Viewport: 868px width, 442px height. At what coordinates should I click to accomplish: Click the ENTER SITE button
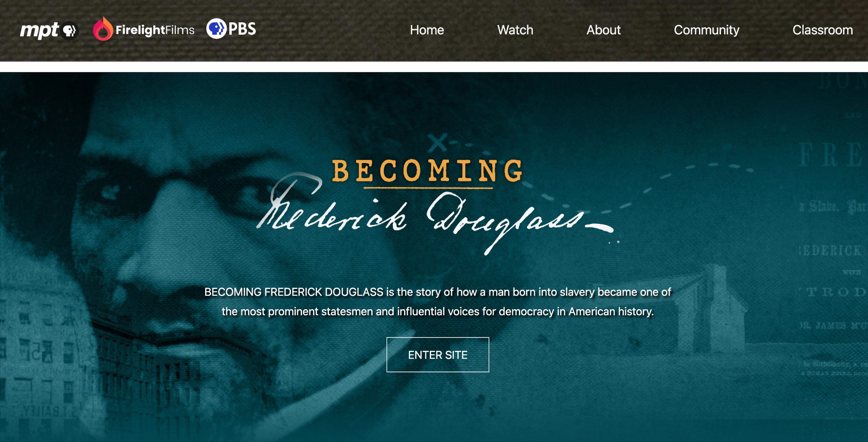437,355
